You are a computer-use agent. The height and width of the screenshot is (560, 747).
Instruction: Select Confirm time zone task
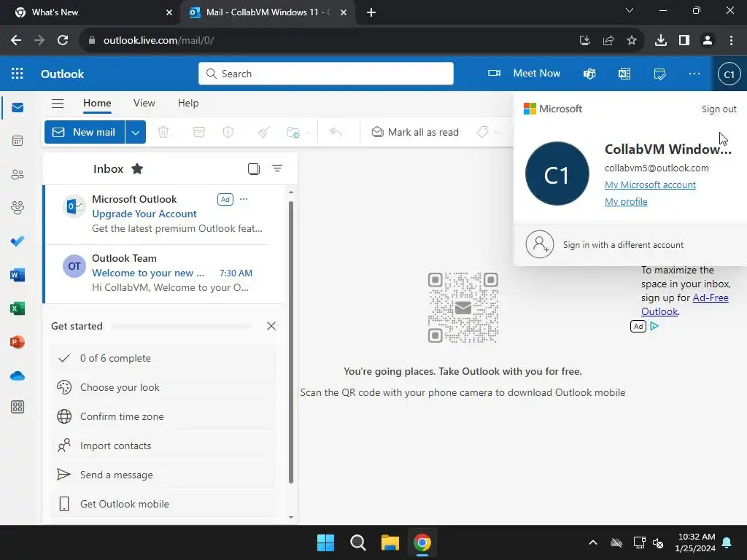(x=163, y=416)
